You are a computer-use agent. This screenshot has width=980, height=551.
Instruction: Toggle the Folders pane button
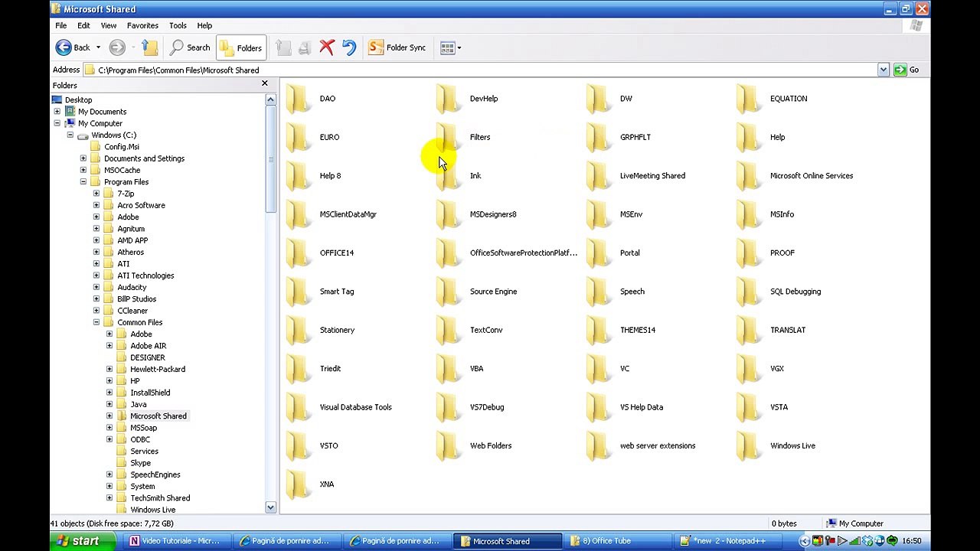(x=241, y=47)
